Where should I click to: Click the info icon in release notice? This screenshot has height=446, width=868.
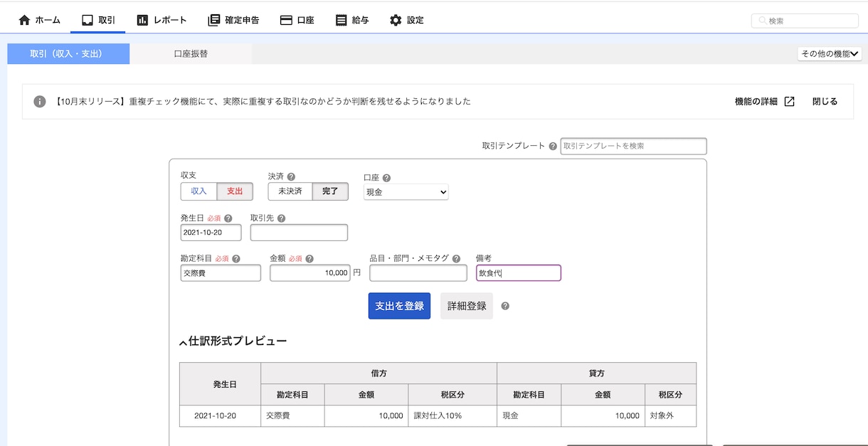tap(40, 102)
